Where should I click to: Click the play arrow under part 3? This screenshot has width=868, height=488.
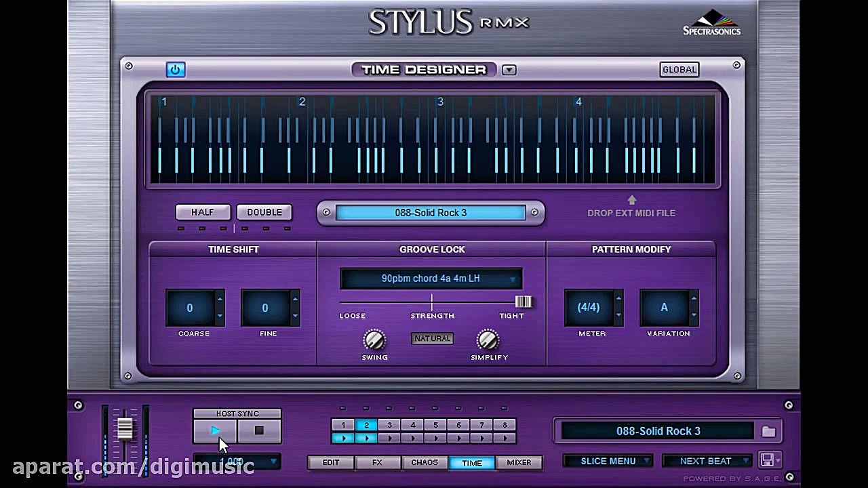pyautogui.click(x=389, y=438)
